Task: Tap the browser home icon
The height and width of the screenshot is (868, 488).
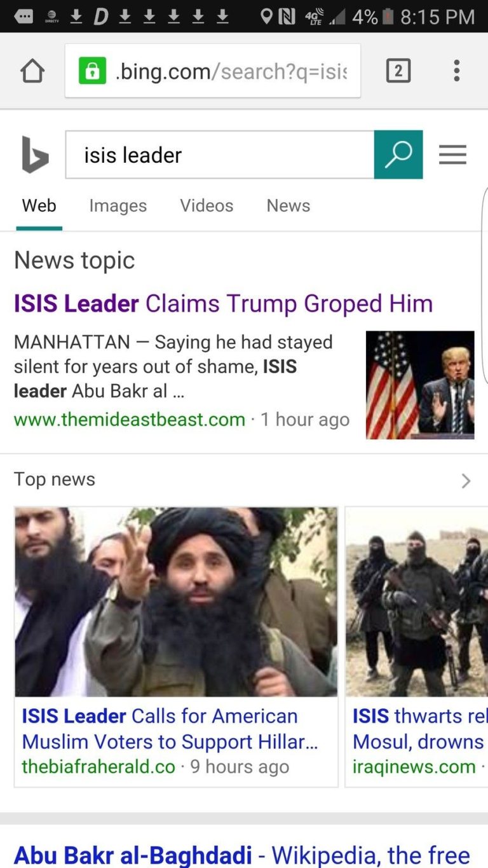Action: coord(32,71)
